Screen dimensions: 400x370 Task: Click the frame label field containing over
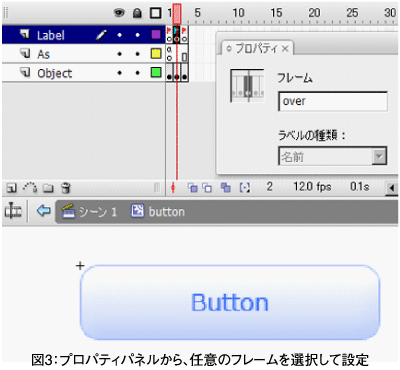[x=333, y=101]
